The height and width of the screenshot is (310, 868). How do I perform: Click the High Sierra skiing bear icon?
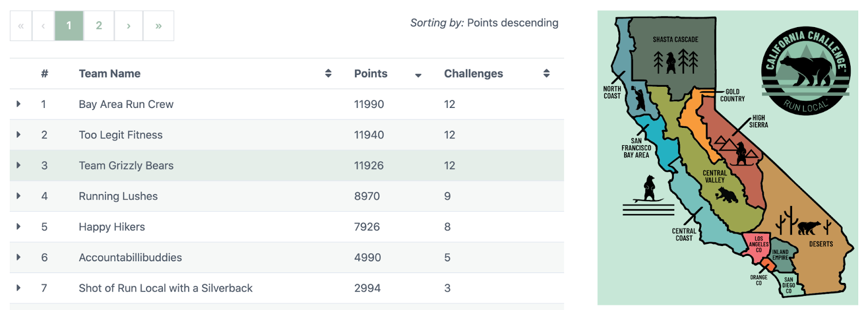coord(741,154)
